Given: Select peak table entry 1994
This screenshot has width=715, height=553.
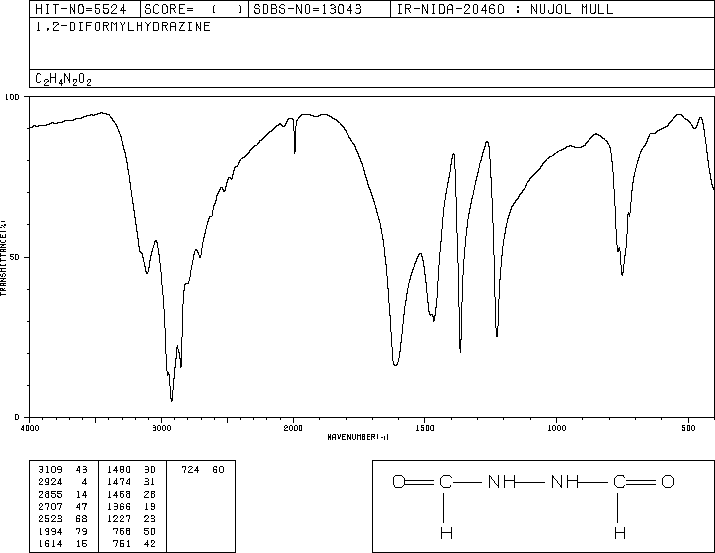Looking at the screenshot, I should (50, 532).
